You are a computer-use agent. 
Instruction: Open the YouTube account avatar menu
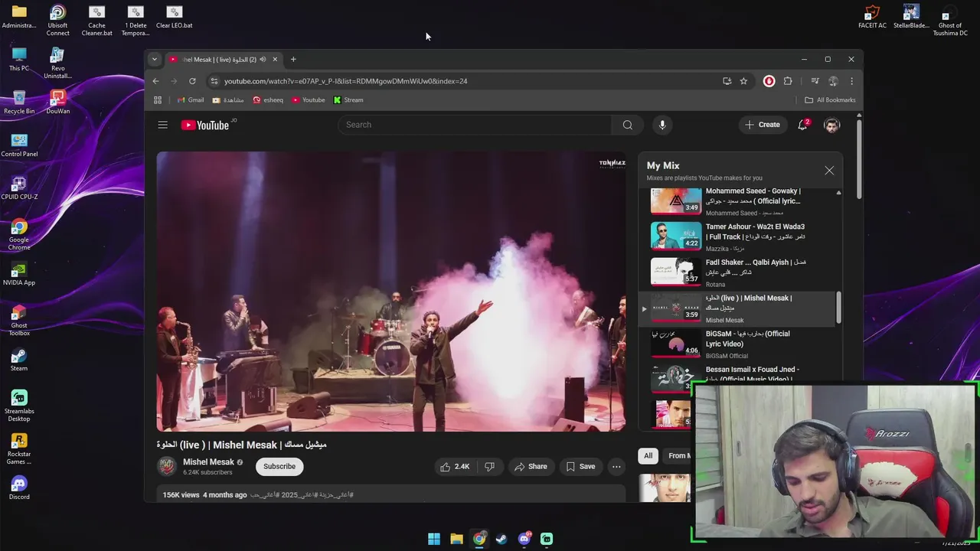(x=831, y=125)
